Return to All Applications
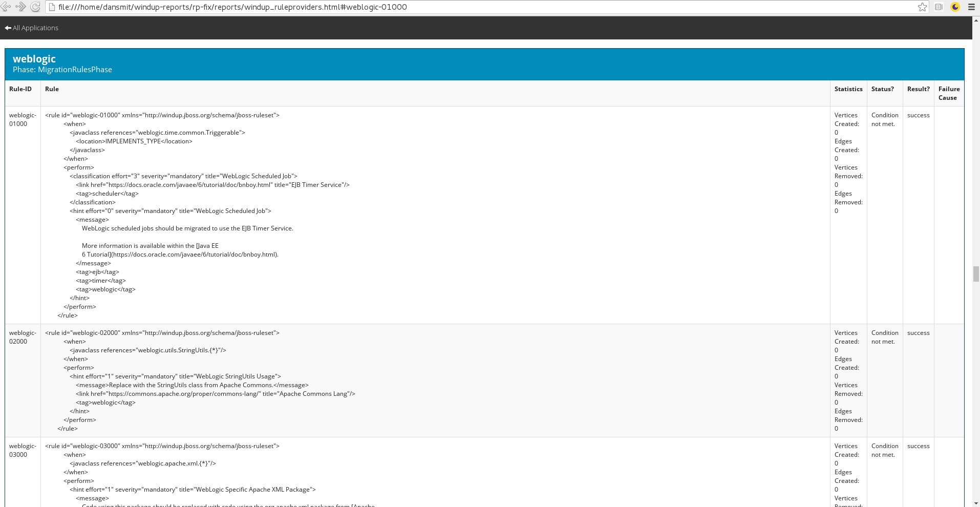The width and height of the screenshot is (980, 507). click(x=32, y=28)
